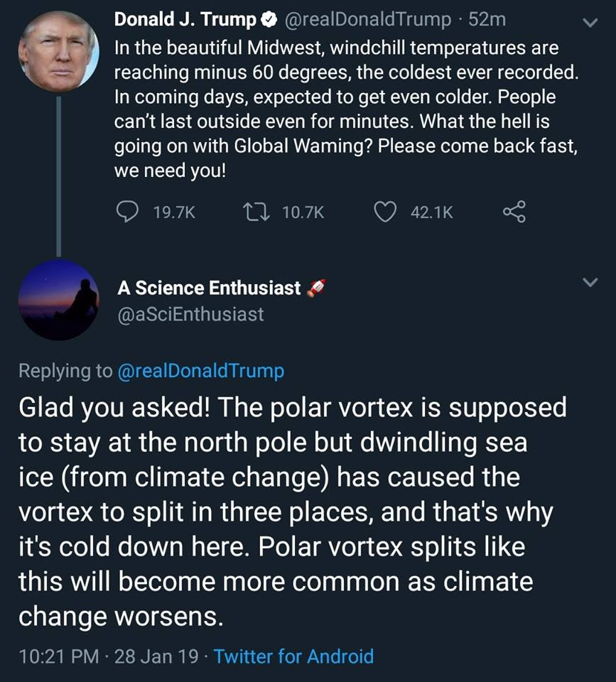Click the @realDonaldTrump handle in top tweet
The height and width of the screenshot is (682, 616).
point(367,20)
